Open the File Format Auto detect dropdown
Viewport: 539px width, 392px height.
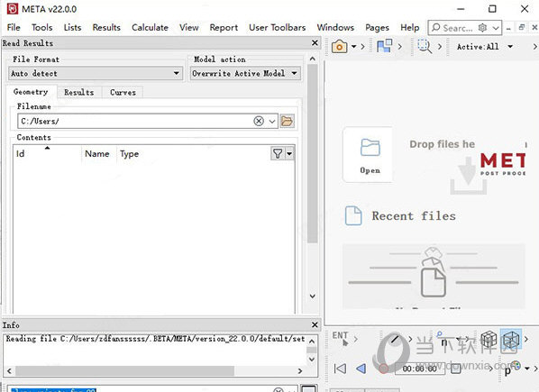96,73
